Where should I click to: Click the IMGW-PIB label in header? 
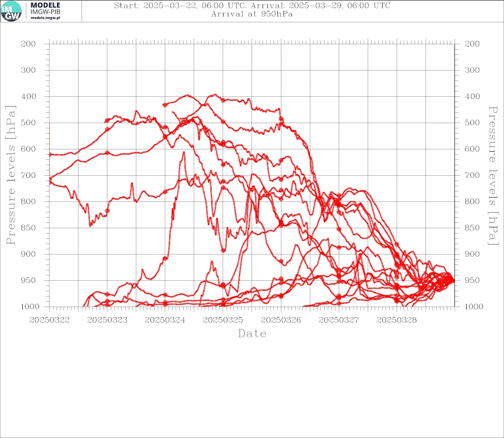click(45, 12)
